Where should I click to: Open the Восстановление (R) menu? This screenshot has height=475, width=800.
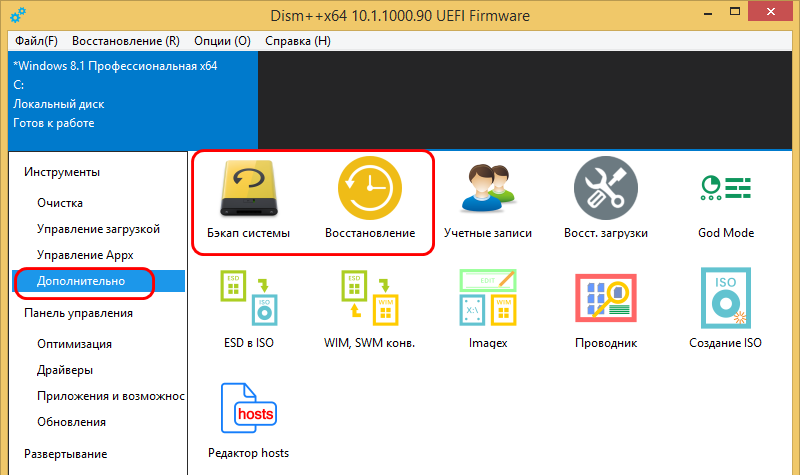click(x=126, y=41)
